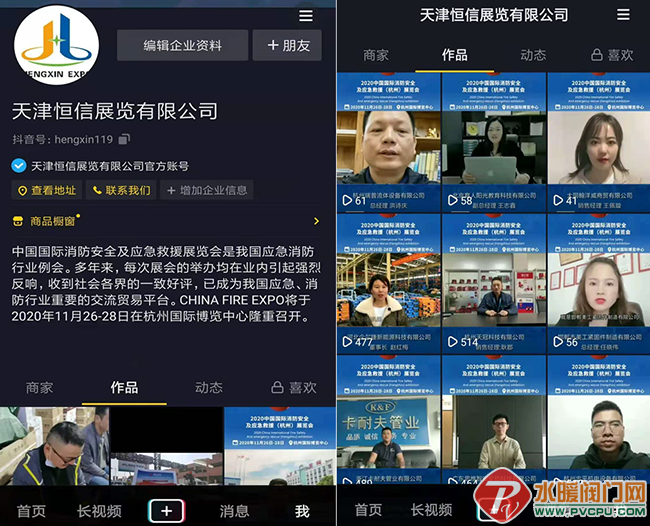Image resolution: width=650 pixels, height=526 pixels.
Task: Open 消息 in left bottom bar
Action: [234, 511]
